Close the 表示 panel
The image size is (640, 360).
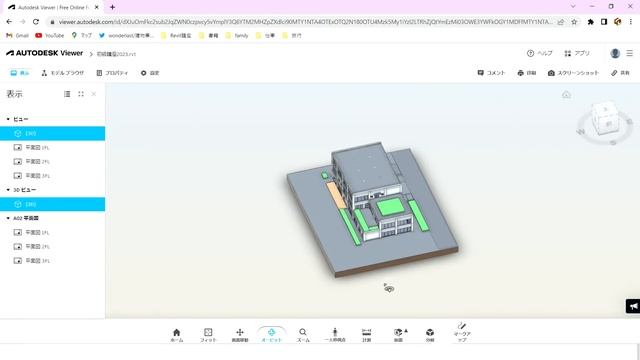pos(94,94)
